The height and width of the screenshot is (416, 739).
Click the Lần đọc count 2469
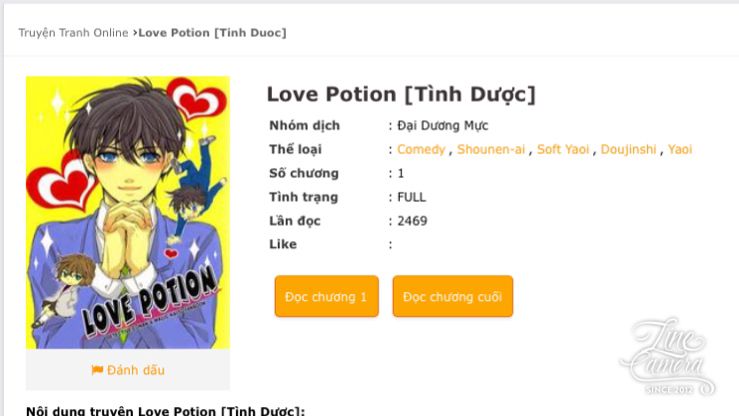[x=412, y=221]
